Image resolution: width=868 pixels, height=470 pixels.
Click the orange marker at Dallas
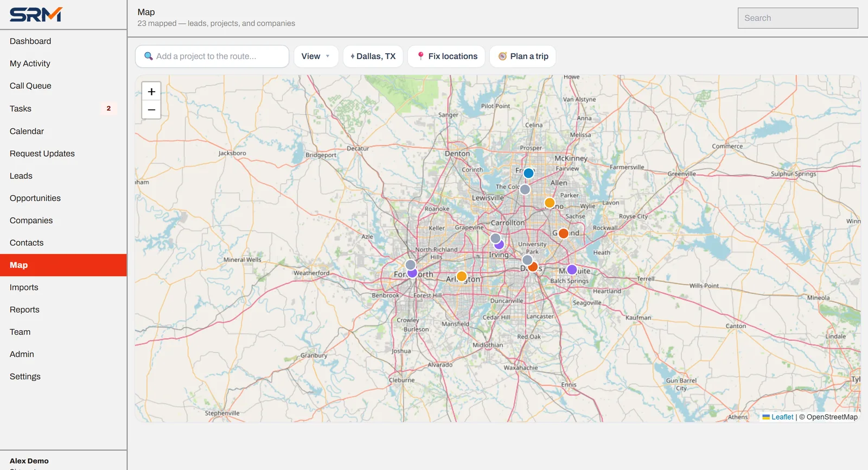tap(534, 267)
